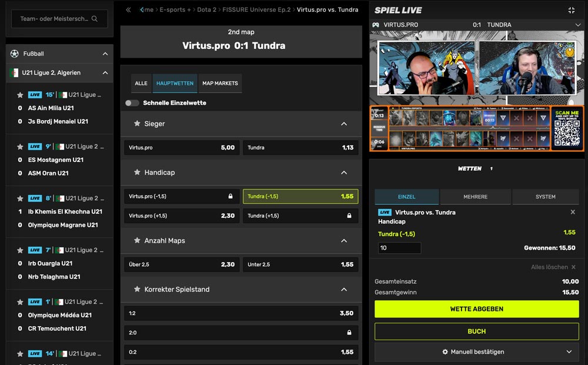Click the gear icon in Manuell bestätigen
Screen dimensions: 588x365
[x=445, y=352]
